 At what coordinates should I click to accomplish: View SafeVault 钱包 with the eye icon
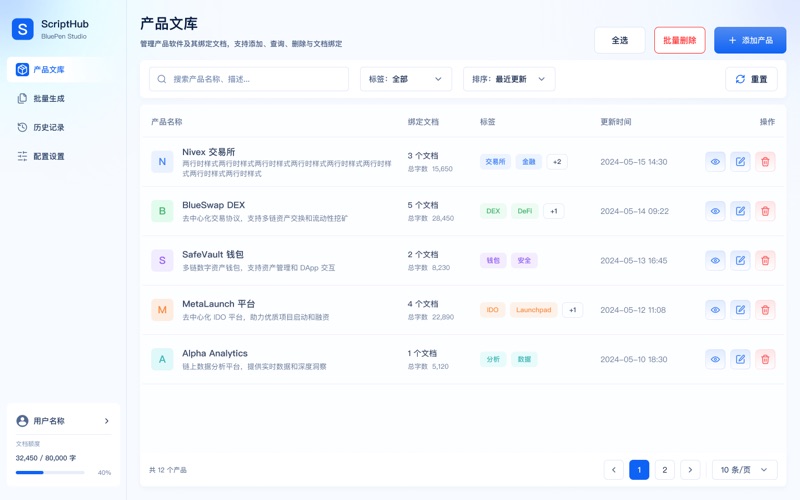(x=715, y=261)
